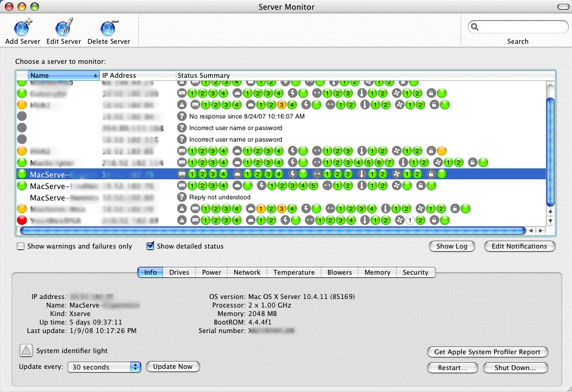Enable Show warnings and failures only
Screen dimensions: 572x392
(x=21, y=246)
